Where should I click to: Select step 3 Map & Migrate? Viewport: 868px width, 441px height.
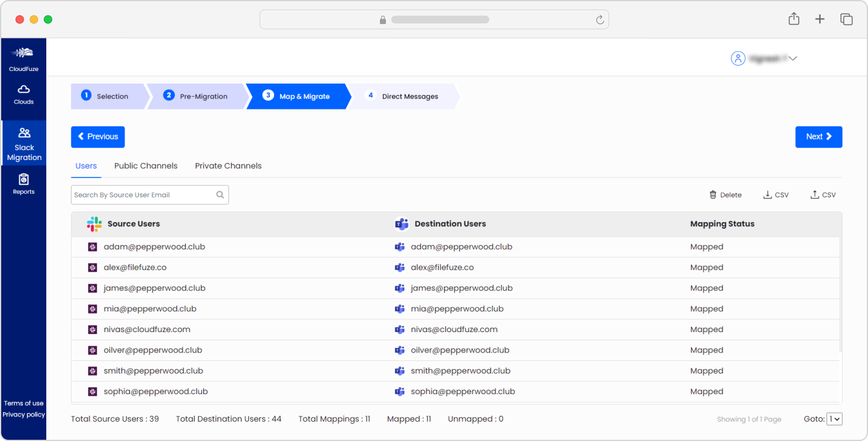click(x=298, y=96)
